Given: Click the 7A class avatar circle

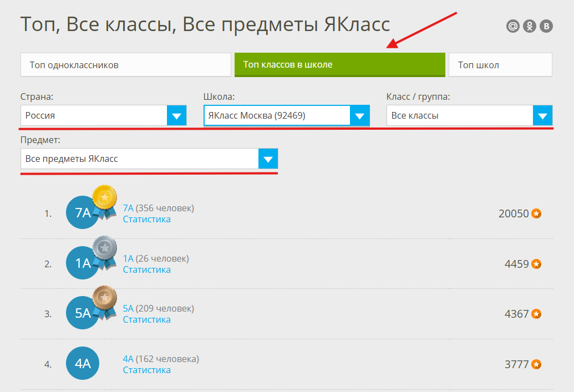Looking at the screenshot, I should tap(83, 212).
